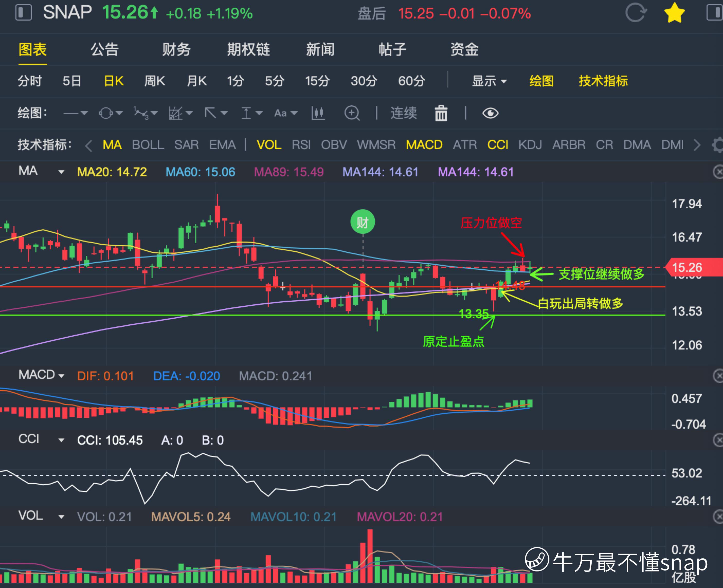Open the left sidebar panel icon
Image resolution: width=723 pixels, height=588 pixels.
point(24,13)
